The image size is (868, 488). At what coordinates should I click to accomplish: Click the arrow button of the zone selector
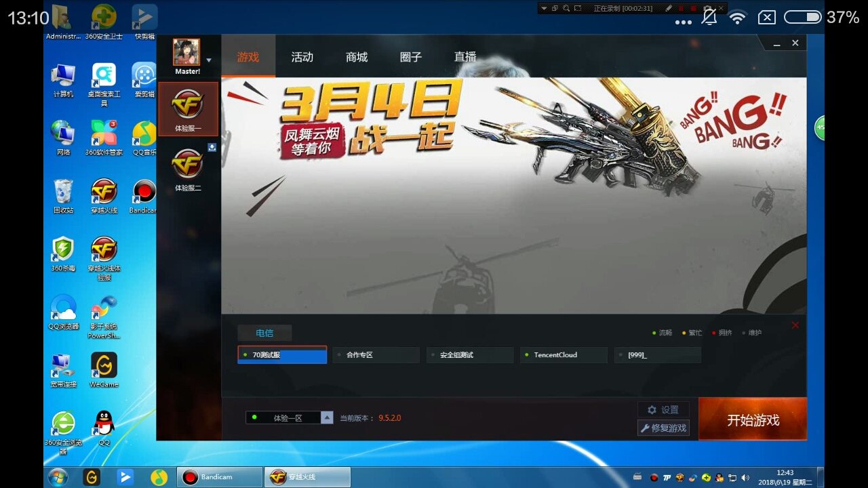327,418
